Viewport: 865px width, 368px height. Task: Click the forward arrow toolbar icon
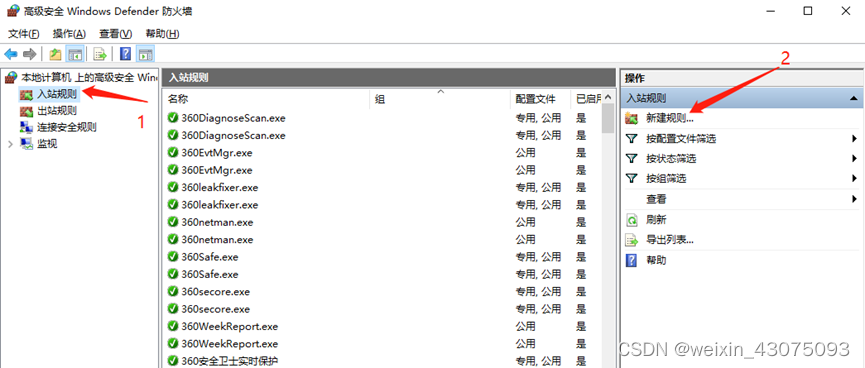point(29,54)
